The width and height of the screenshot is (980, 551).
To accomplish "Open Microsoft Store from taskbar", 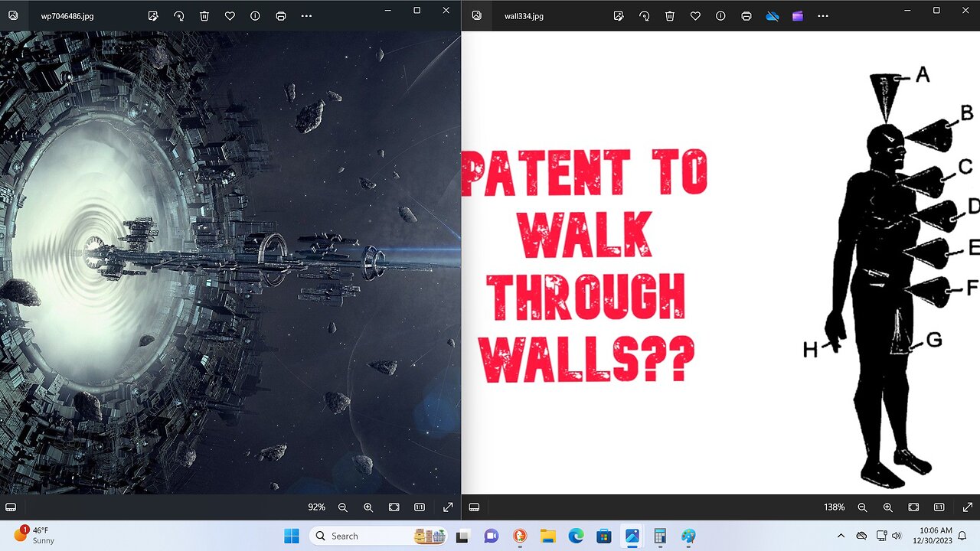I will pyautogui.click(x=604, y=536).
